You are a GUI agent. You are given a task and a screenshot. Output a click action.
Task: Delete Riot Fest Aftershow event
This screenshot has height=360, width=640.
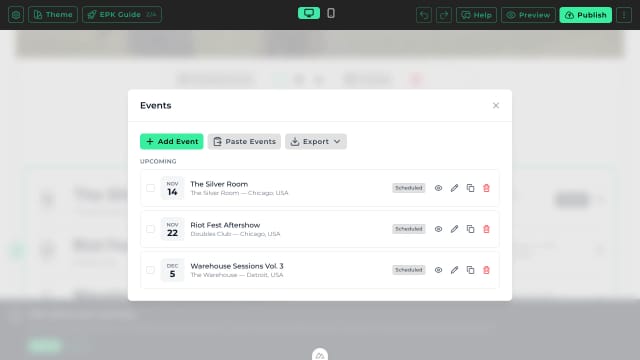tap(486, 229)
